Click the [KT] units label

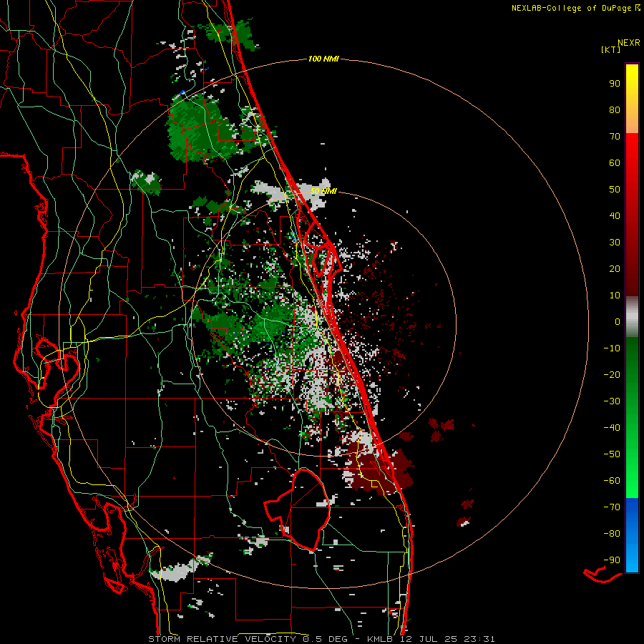(610, 49)
